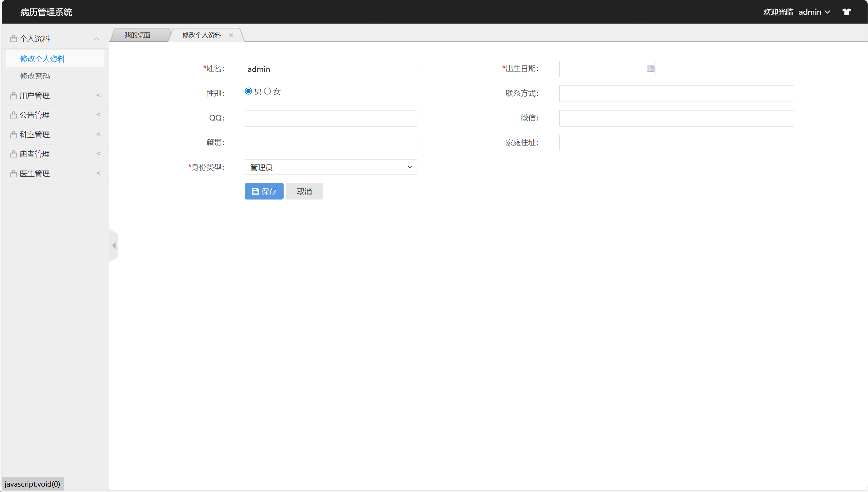Select the 女 gender radio button
Screen dimensions: 868x492
[267, 91]
